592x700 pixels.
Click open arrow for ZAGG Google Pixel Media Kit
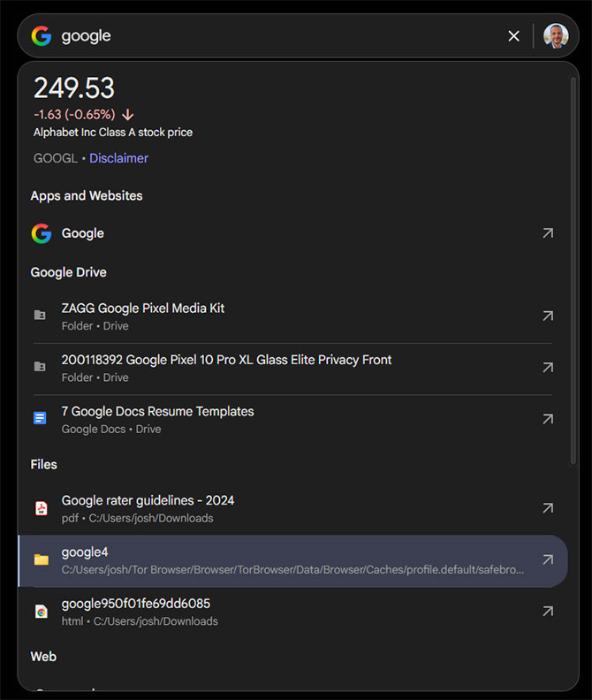coord(548,316)
